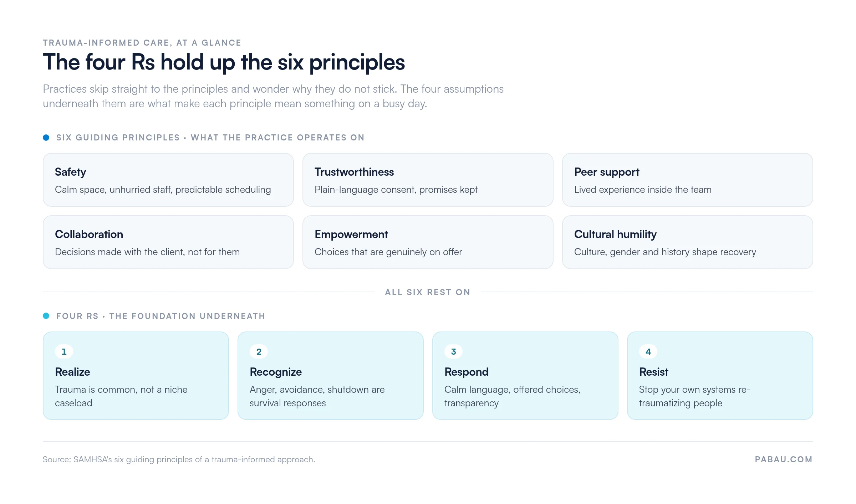856x504 pixels.
Task: Open the Empowerment principle card
Action: coord(428,242)
